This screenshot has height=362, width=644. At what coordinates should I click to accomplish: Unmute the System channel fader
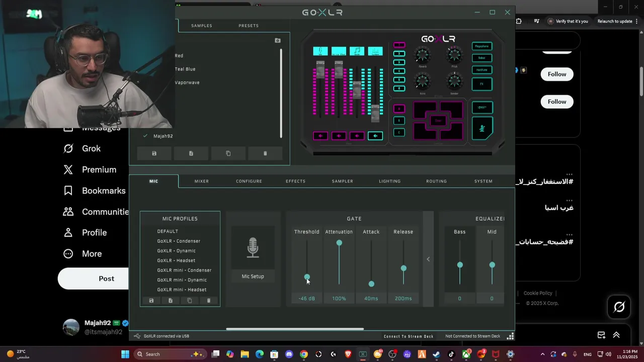tap(375, 136)
